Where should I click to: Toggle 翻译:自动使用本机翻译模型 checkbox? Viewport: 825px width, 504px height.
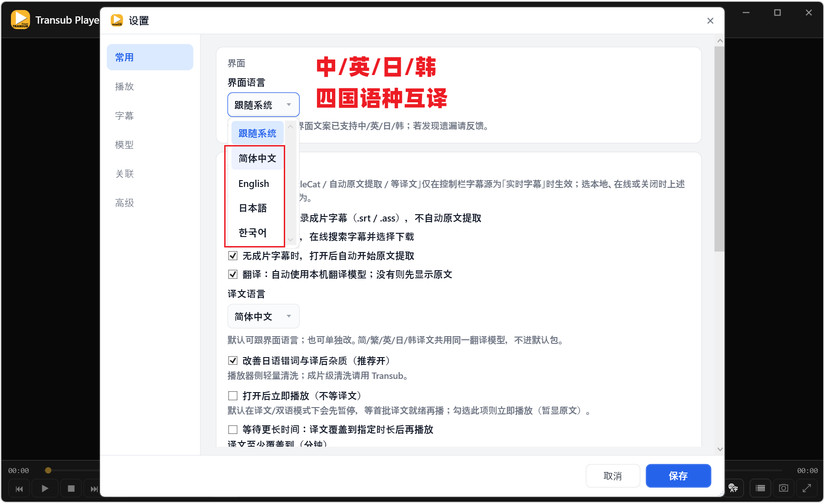tap(233, 274)
